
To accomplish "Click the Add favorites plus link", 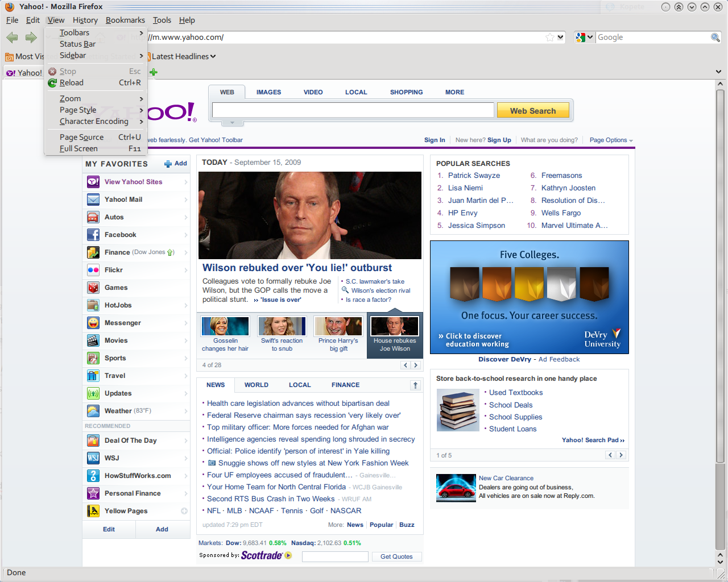I will coord(176,164).
